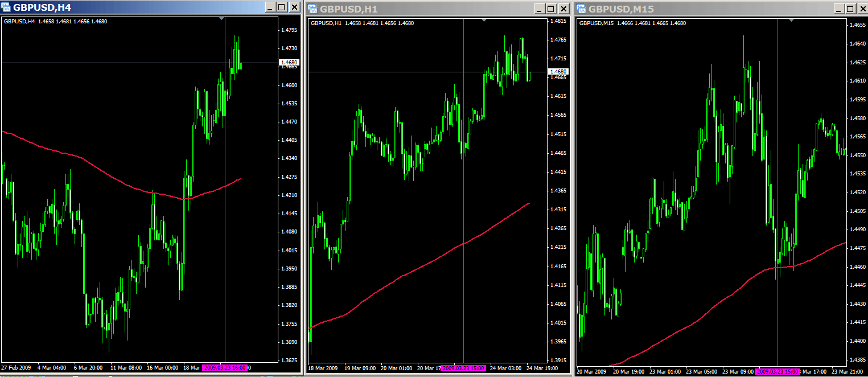Click the 1.4680 price label in H1 chart
The image size is (868, 377).
click(x=558, y=71)
